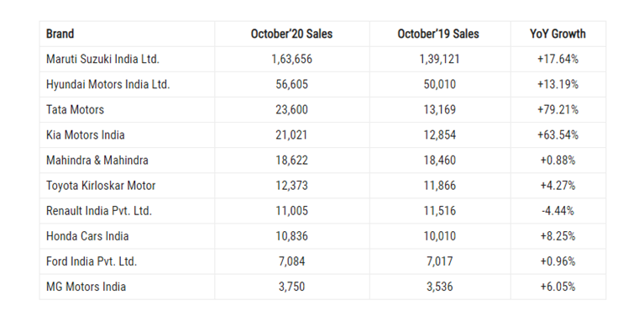Click the 1,63,656 sales value
This screenshot has height=332, width=644.
[291, 59]
